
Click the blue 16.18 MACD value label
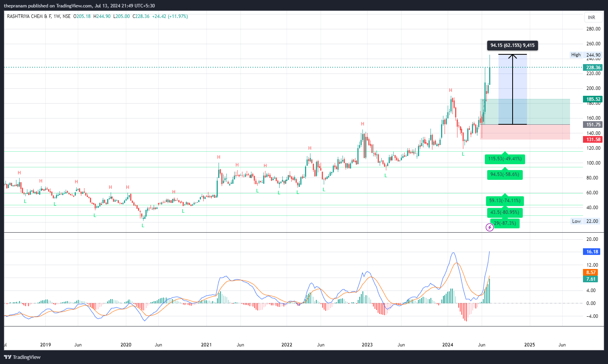pyautogui.click(x=592, y=252)
